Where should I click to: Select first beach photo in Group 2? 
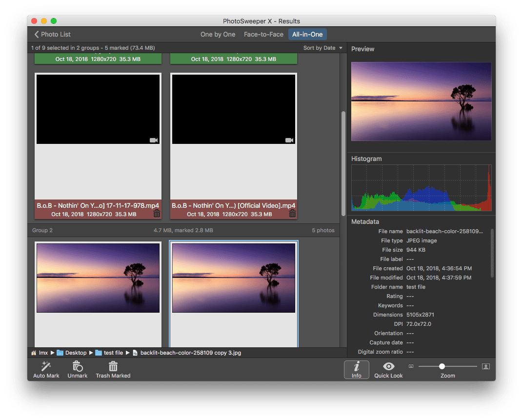click(98, 278)
